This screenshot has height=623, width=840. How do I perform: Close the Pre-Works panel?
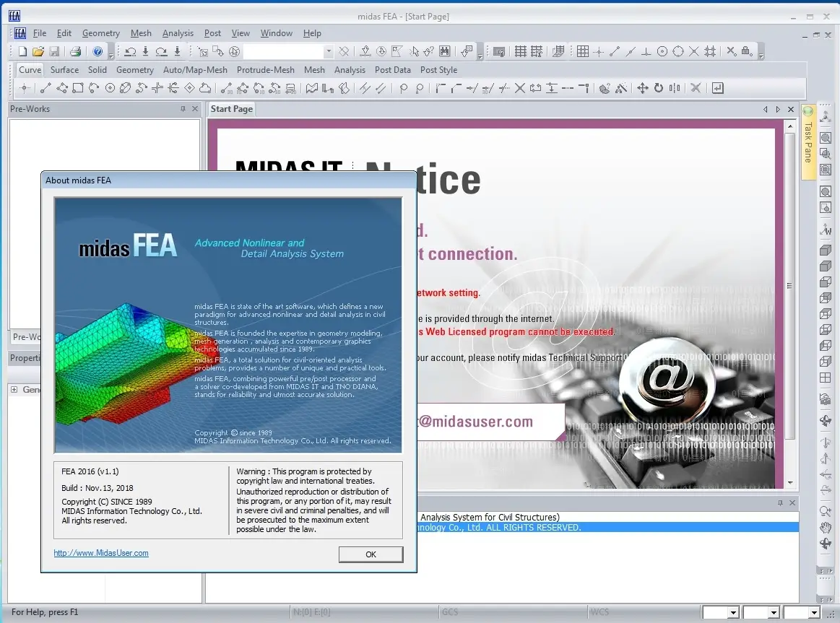(x=195, y=109)
